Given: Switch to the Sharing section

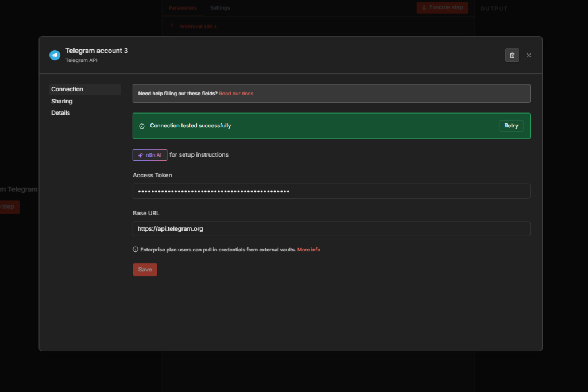Looking at the screenshot, I should click(x=61, y=101).
